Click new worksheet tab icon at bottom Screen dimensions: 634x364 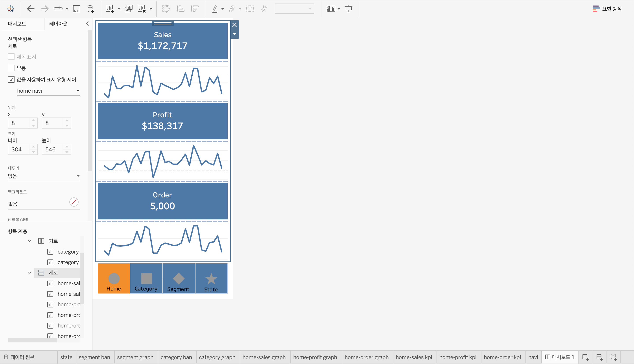[585, 357]
